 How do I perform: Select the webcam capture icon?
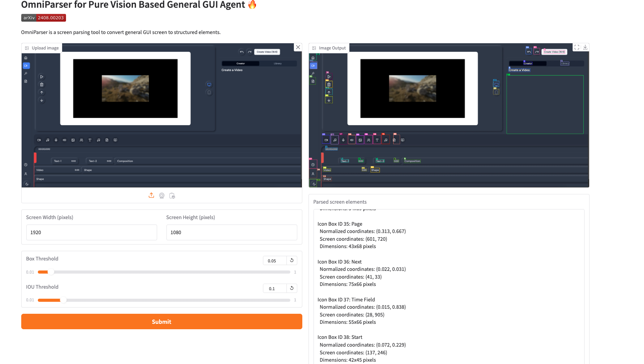162,196
